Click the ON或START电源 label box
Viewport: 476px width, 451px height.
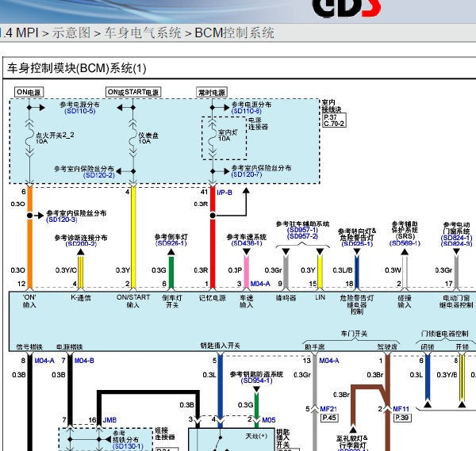[x=133, y=92]
